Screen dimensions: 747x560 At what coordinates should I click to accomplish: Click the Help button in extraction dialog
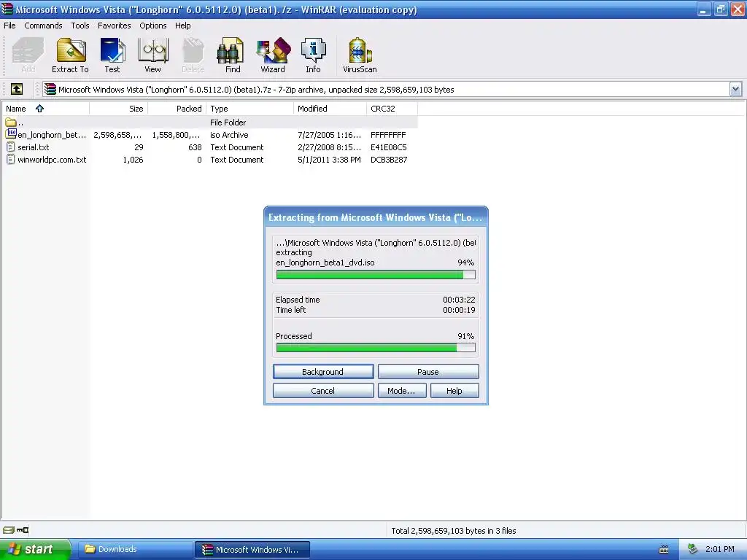(x=454, y=391)
